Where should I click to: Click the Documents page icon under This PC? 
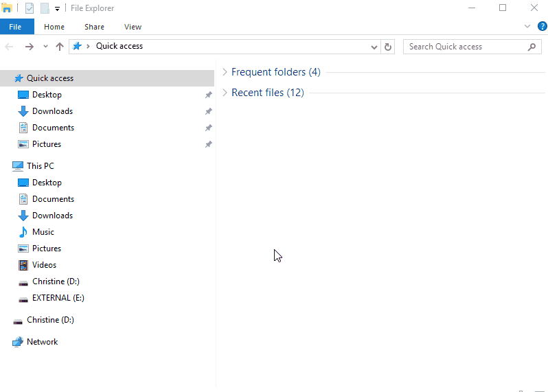pos(23,199)
